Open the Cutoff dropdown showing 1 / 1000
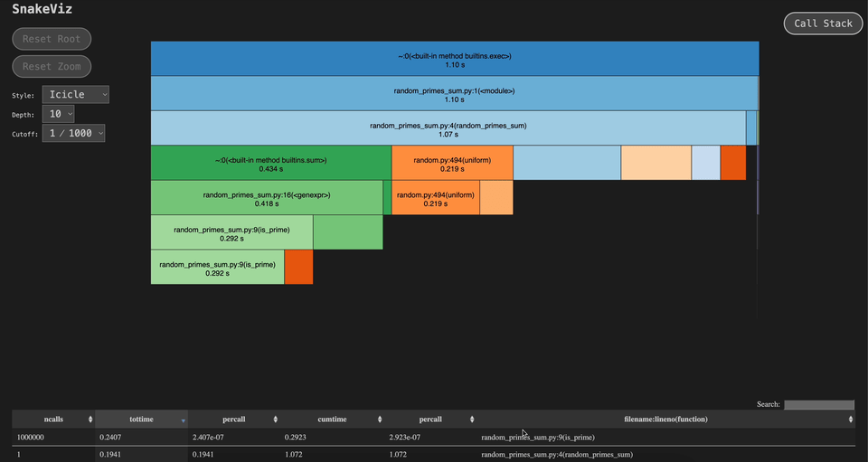Viewport: 868px width, 462px height. [x=73, y=133]
